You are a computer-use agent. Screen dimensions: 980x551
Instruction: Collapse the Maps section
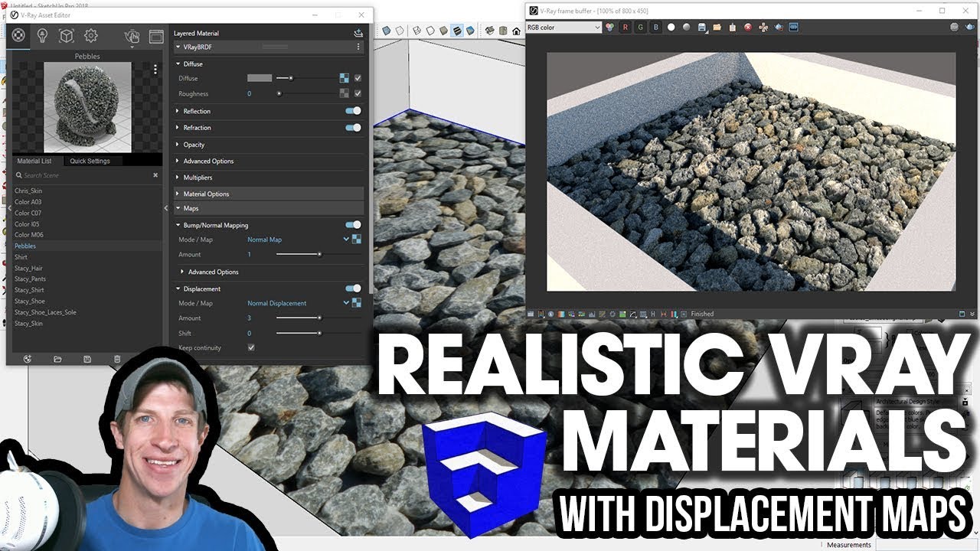[x=178, y=208]
